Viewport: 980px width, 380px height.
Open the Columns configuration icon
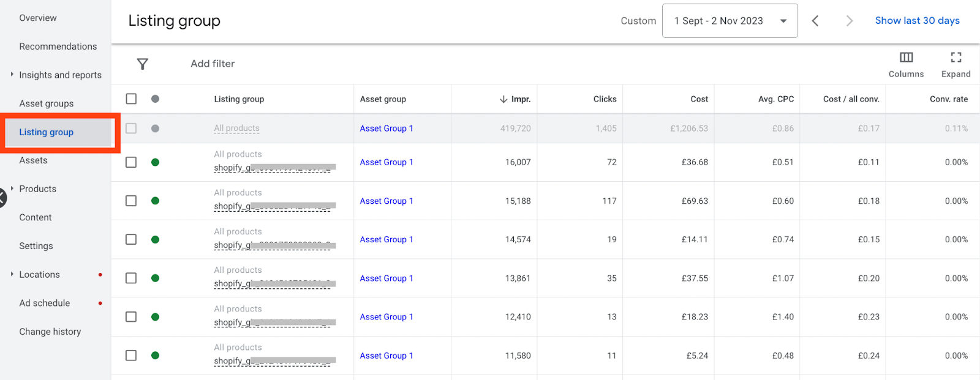tap(906, 58)
